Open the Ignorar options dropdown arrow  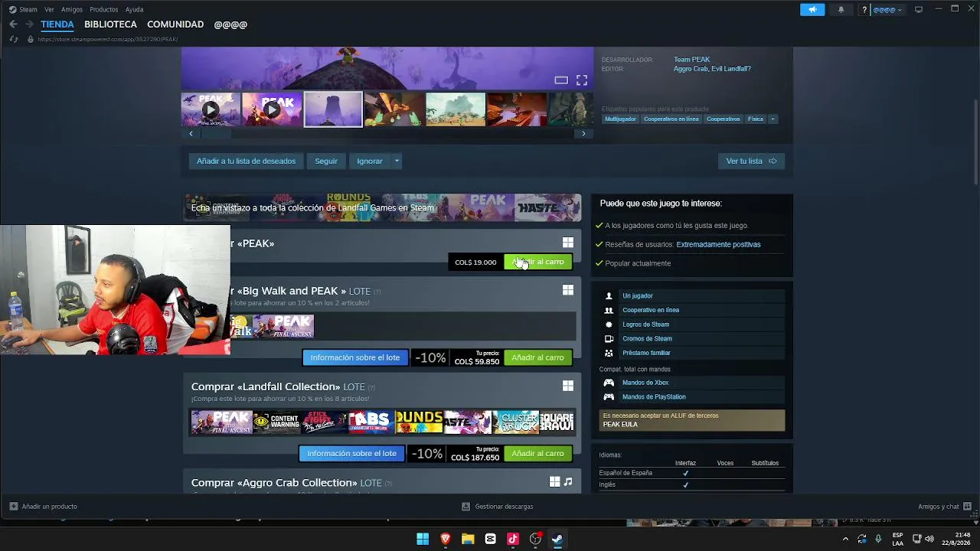tap(397, 161)
